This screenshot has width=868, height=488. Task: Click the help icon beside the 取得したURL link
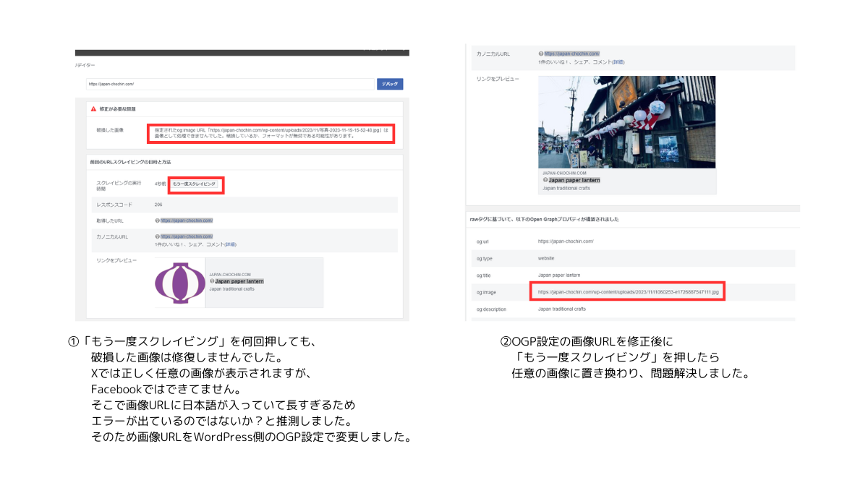(x=157, y=221)
